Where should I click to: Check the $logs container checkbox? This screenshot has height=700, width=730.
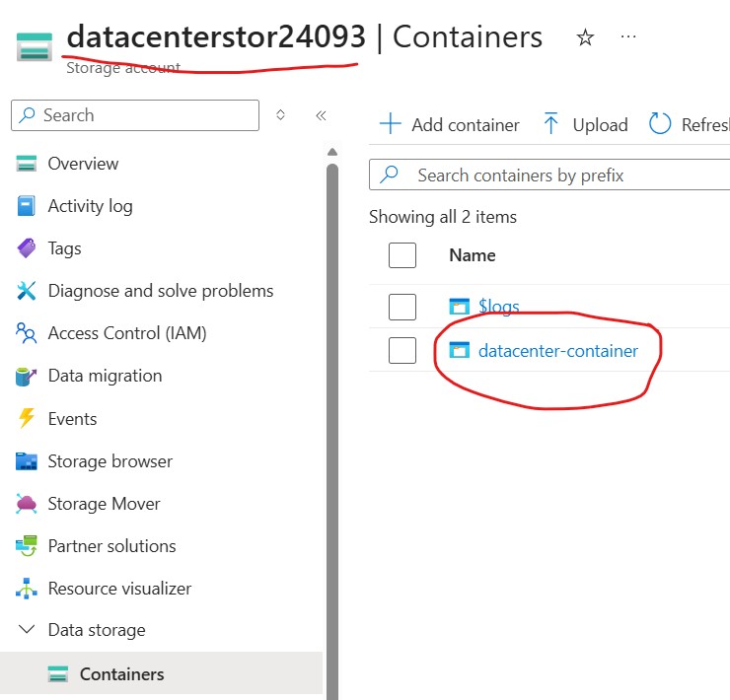(x=402, y=307)
